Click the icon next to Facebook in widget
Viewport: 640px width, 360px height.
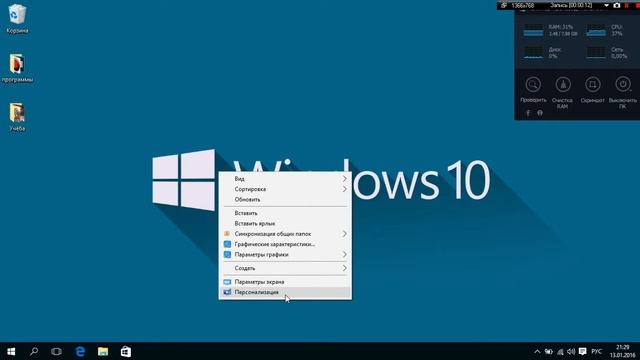(x=540, y=113)
